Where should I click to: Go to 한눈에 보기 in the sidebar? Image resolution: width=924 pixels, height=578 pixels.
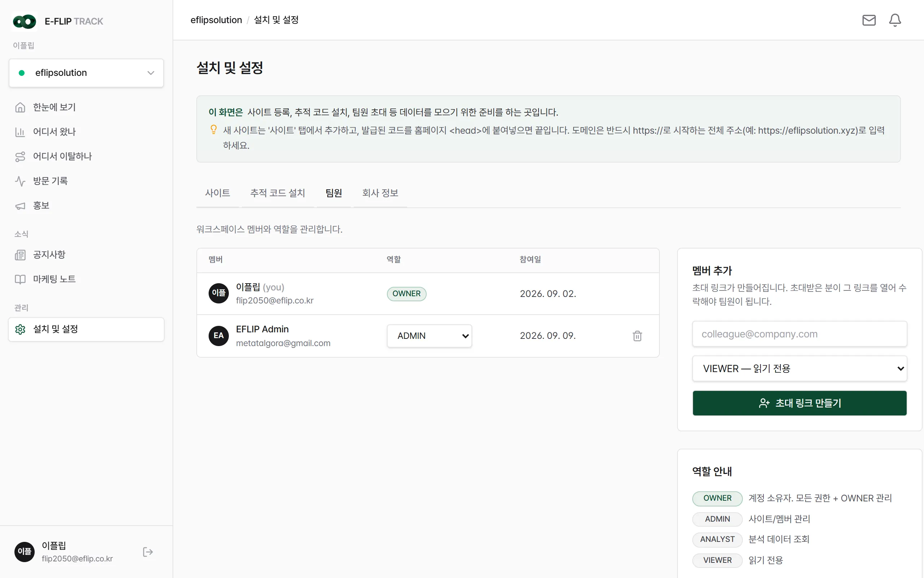pos(86,107)
